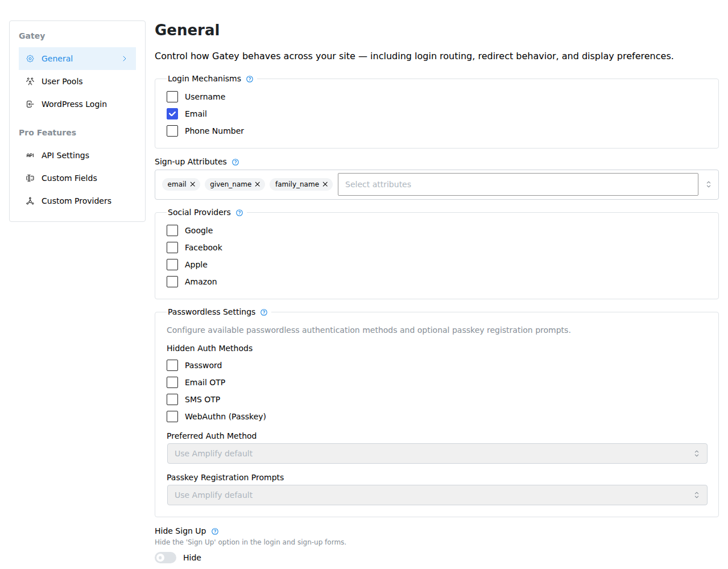This screenshot has width=728, height=569.
Task: Enable the Google social provider
Action: (172, 230)
